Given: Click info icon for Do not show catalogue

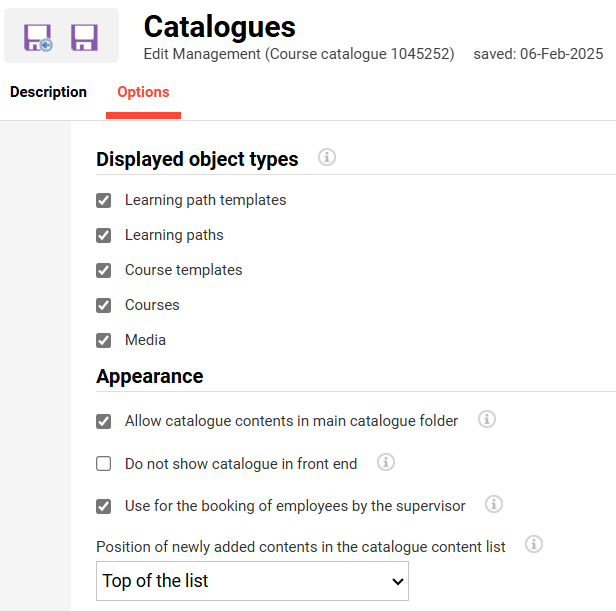Looking at the screenshot, I should [386, 462].
